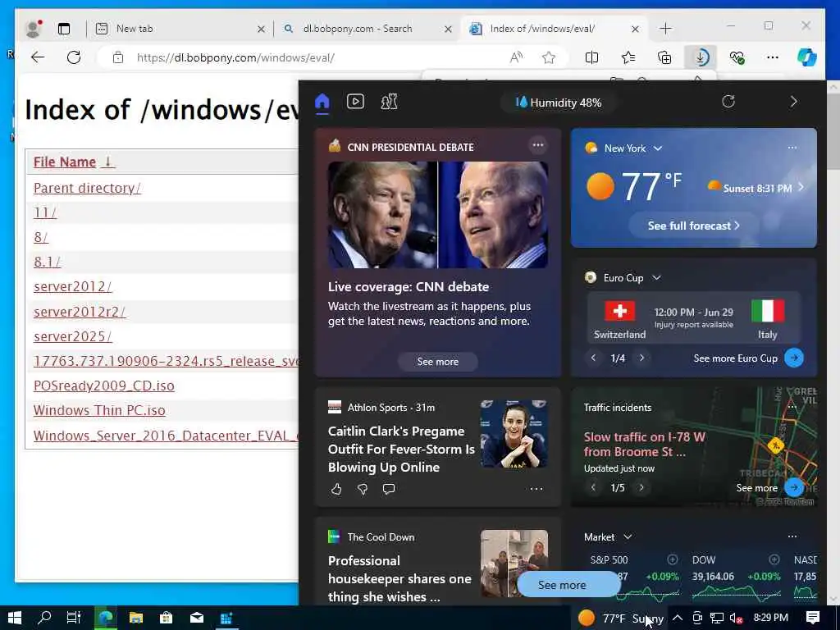Screen dimensions: 840x630
Task: Close the dl.bobpony.com Search tab
Action: click(x=449, y=29)
